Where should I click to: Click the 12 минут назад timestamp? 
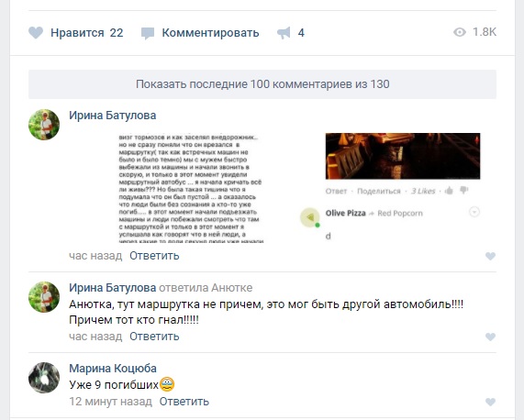111,402
